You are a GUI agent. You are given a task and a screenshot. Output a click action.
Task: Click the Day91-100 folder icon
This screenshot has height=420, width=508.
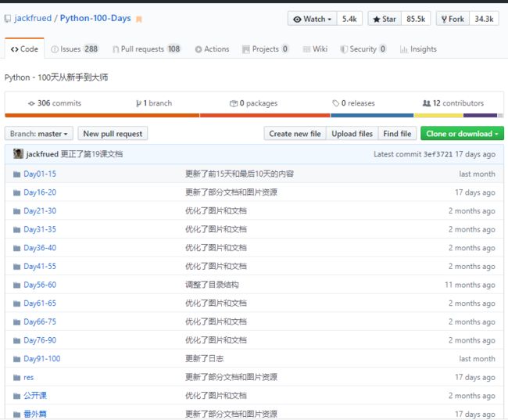pyautogui.click(x=17, y=359)
